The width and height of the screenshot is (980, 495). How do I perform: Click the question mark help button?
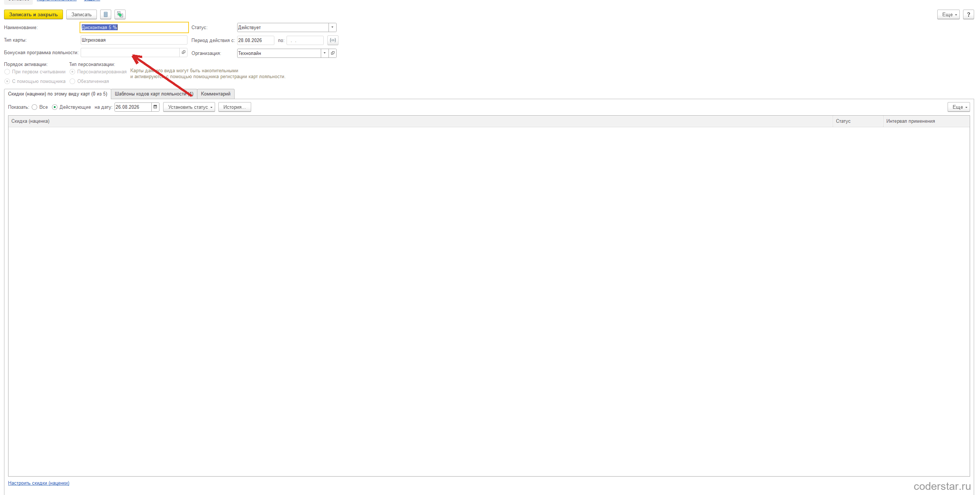tap(968, 14)
